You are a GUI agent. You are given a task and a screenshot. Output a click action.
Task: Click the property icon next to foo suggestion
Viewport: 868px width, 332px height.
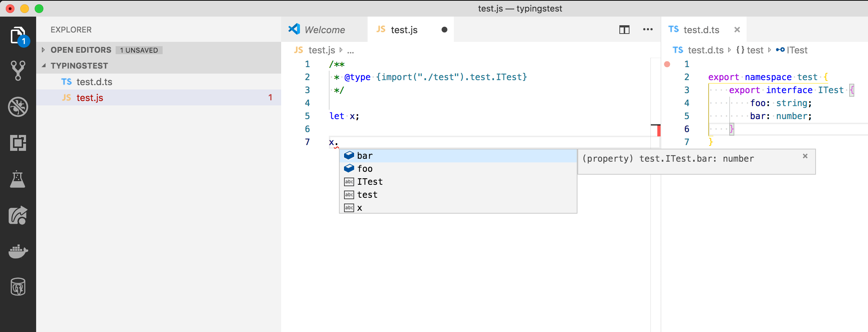[349, 169]
